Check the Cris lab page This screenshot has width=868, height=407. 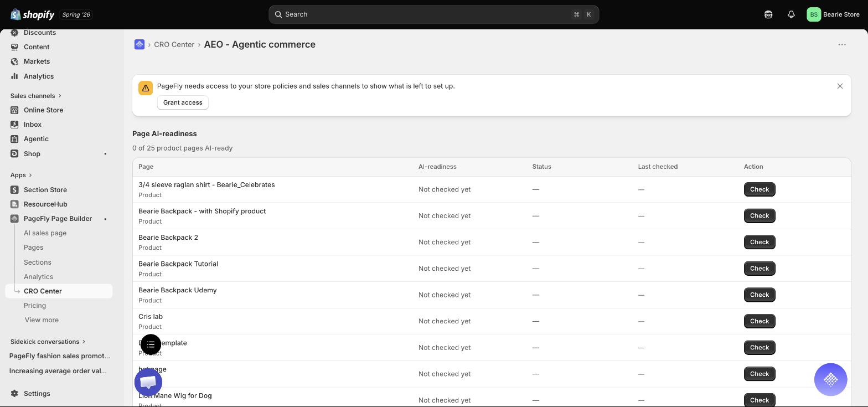point(759,321)
